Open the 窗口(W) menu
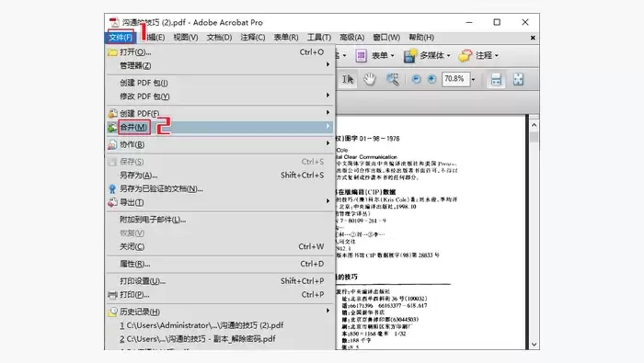The height and width of the screenshot is (363, 644). 386,38
